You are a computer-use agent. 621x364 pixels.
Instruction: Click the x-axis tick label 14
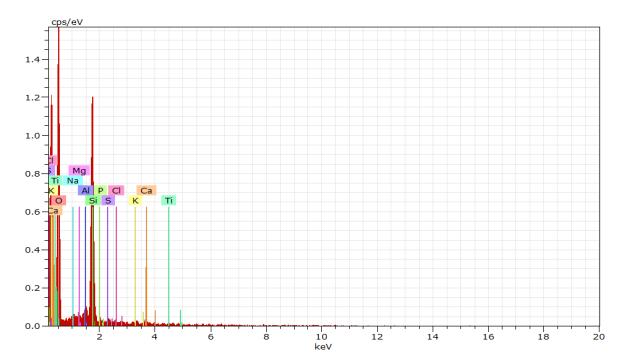pos(433,337)
